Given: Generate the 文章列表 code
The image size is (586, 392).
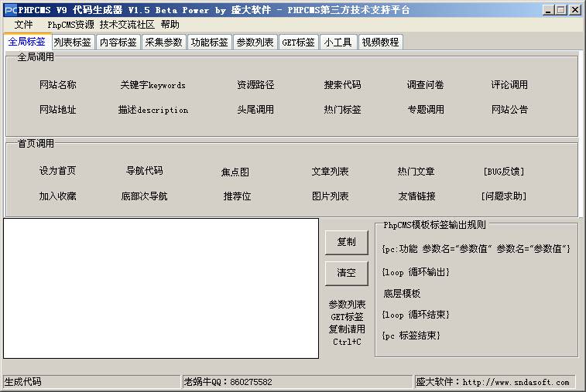Looking at the screenshot, I should [331, 172].
